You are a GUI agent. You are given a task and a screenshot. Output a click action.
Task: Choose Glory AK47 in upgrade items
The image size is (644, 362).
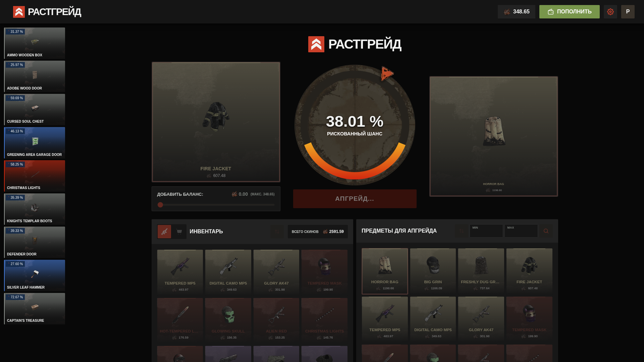481,319
